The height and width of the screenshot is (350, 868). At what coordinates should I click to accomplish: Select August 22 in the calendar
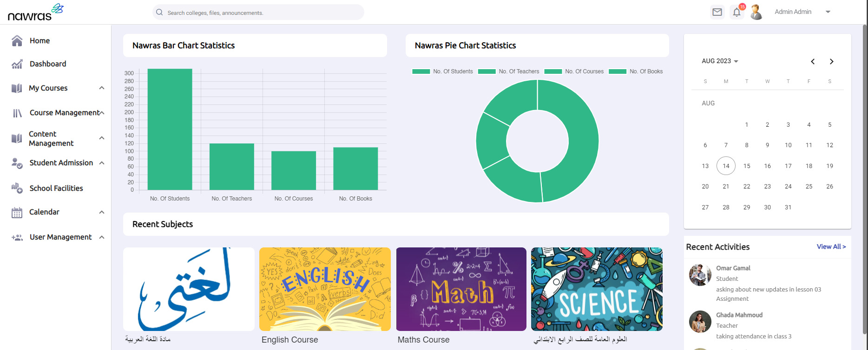[747, 187]
